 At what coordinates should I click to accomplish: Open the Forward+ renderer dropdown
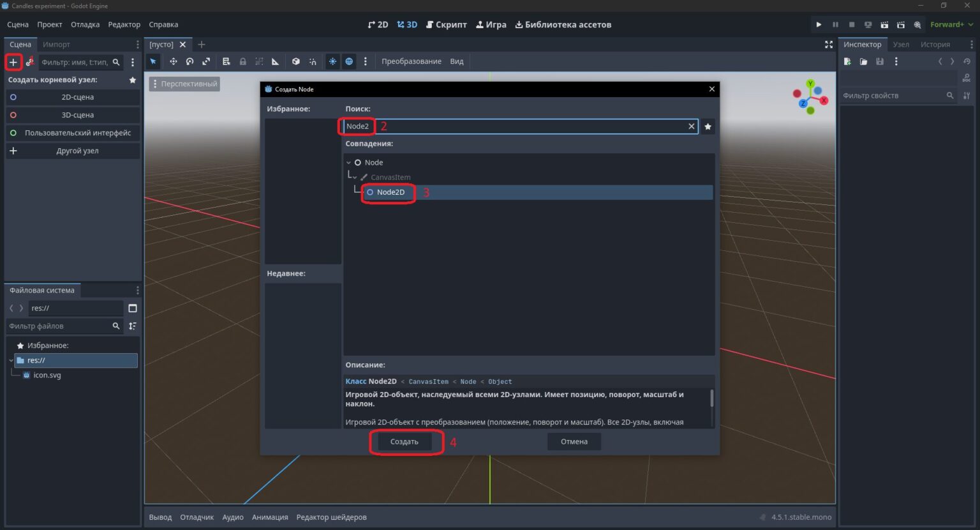pyautogui.click(x=951, y=25)
